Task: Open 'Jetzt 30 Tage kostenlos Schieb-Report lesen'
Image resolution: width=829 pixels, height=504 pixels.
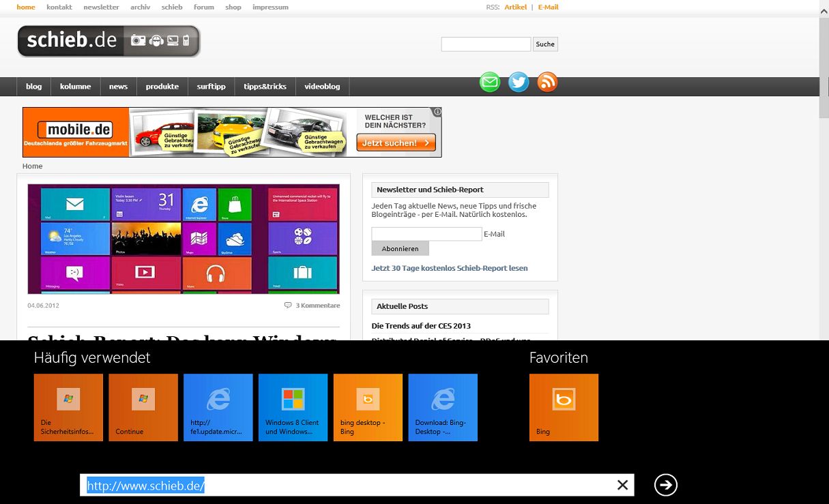Action: click(450, 268)
